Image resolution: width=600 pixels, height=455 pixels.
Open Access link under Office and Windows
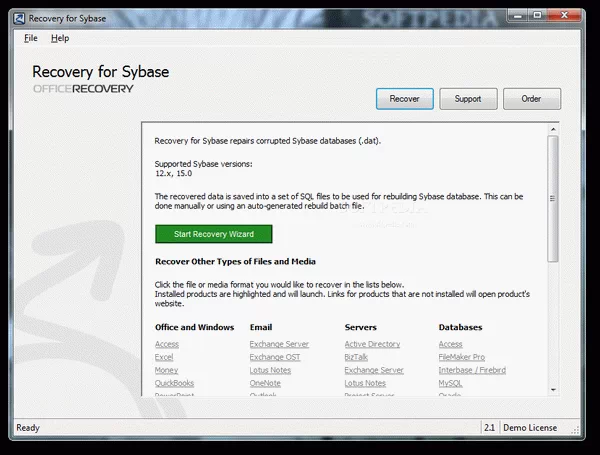click(166, 344)
